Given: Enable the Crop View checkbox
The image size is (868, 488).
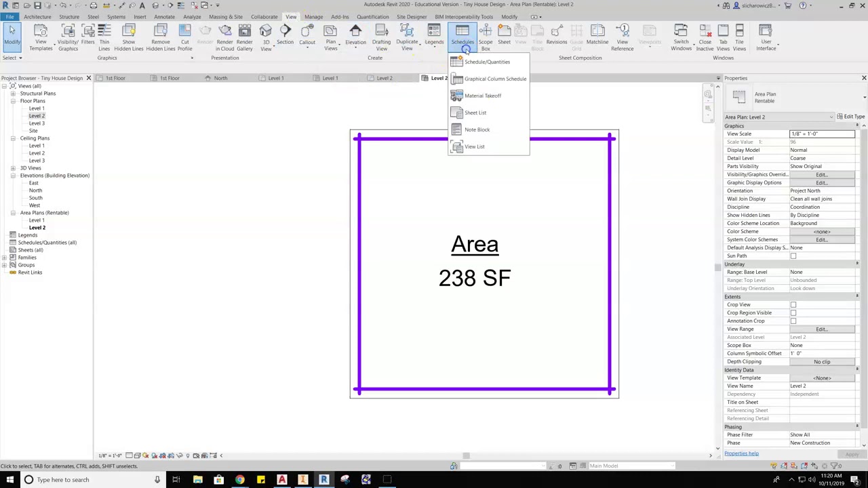Looking at the screenshot, I should pyautogui.click(x=793, y=305).
